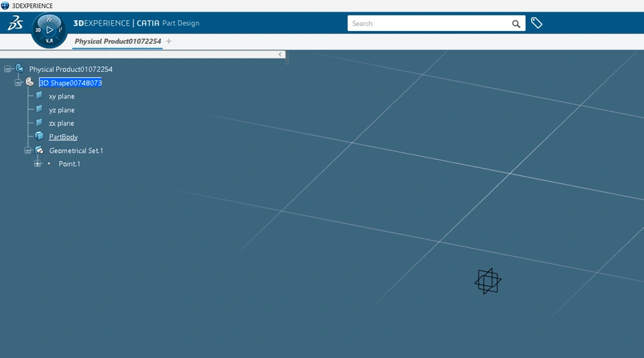Click the compass 3D west quadrant
The width and height of the screenshot is (644, 358).
tap(38, 30)
